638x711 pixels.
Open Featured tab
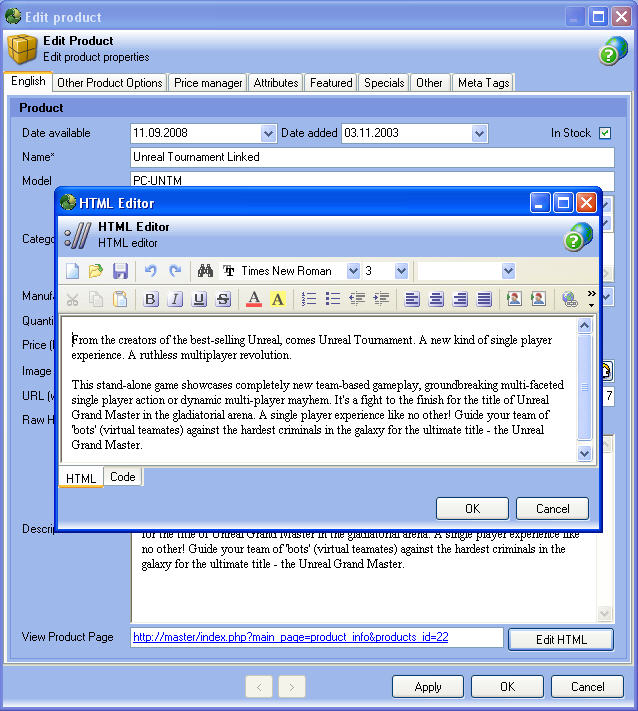pyautogui.click(x=331, y=83)
